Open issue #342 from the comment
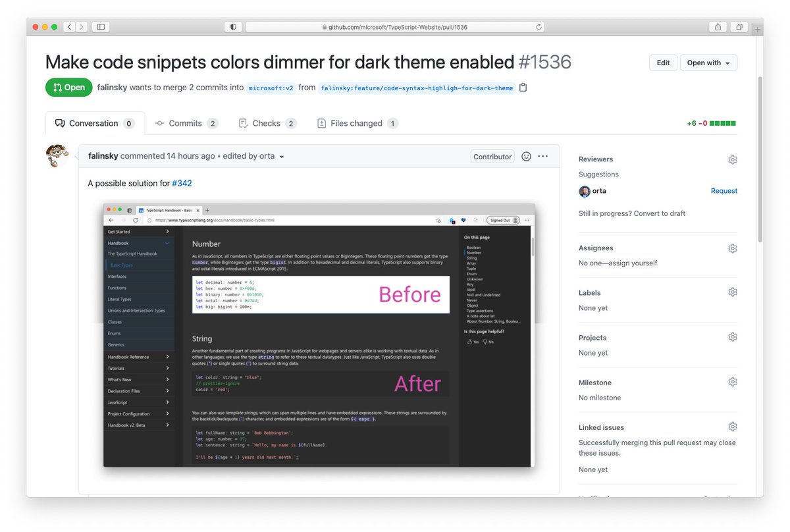The width and height of the screenshot is (790, 532). [x=182, y=183]
